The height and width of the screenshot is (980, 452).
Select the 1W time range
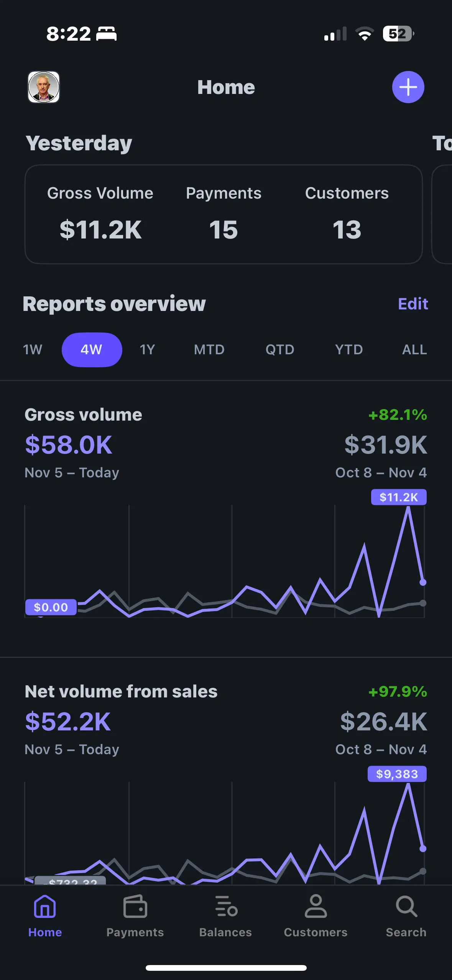(33, 350)
